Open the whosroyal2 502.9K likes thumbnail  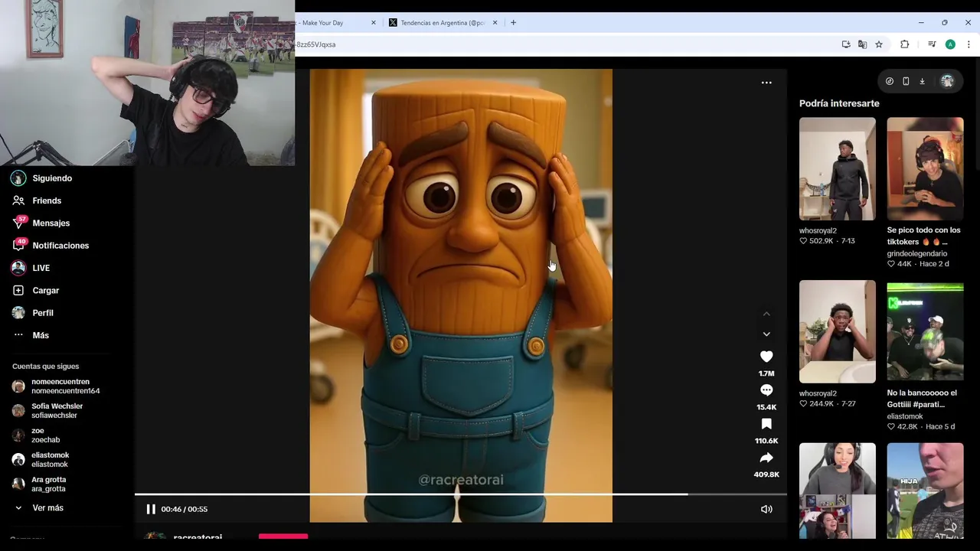[x=837, y=168]
